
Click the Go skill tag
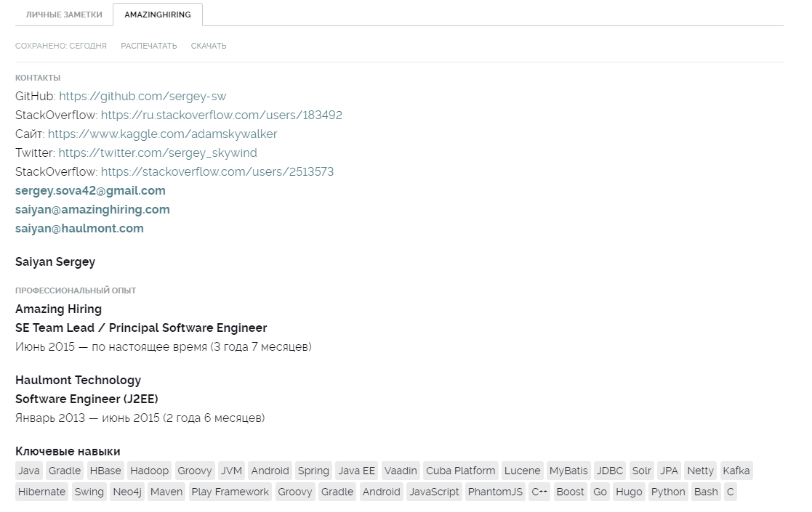[600, 492]
